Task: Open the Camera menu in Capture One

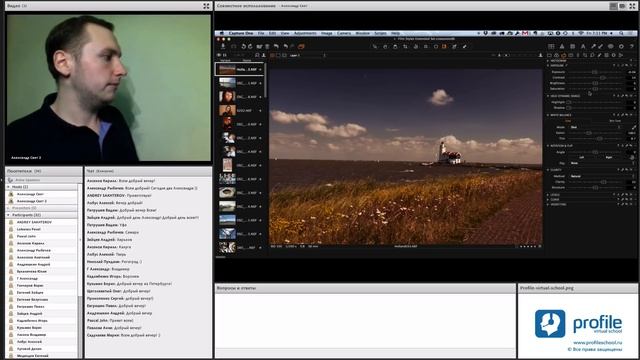Action: pos(344,33)
